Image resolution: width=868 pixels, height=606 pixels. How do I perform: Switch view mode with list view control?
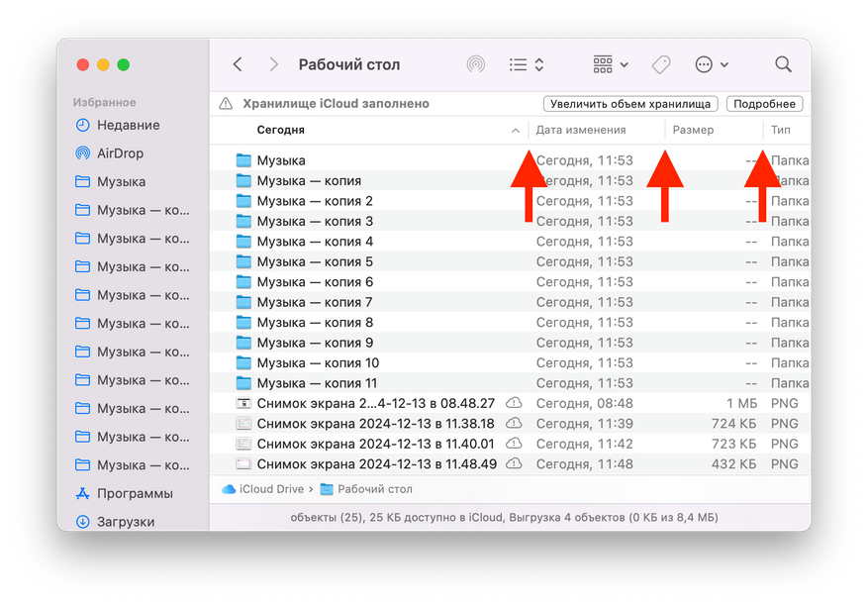[x=527, y=64]
